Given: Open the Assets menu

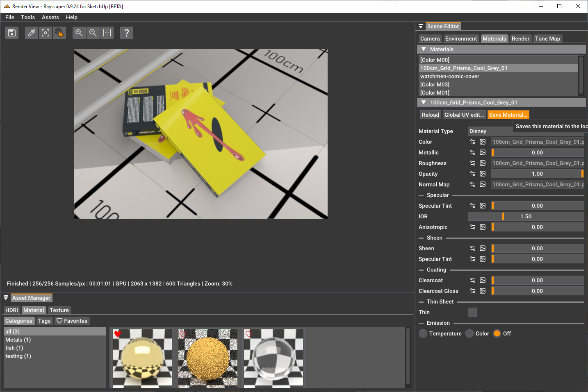Looking at the screenshot, I should pos(50,17).
